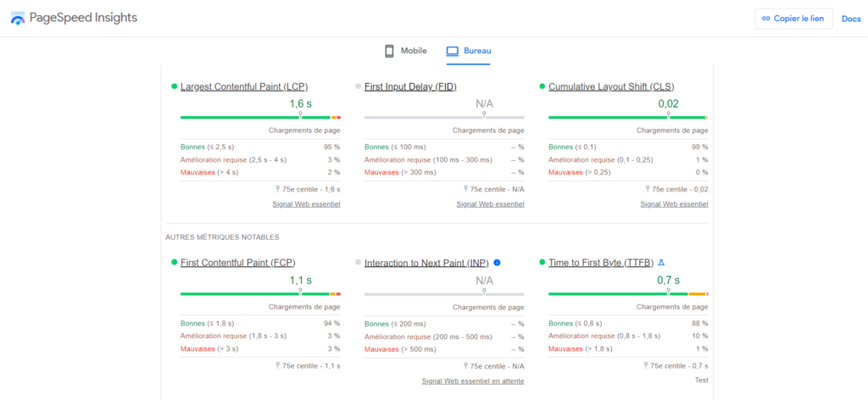Open the First Contentful Paint (FCP) link
The width and height of the screenshot is (868, 400).
[237, 263]
